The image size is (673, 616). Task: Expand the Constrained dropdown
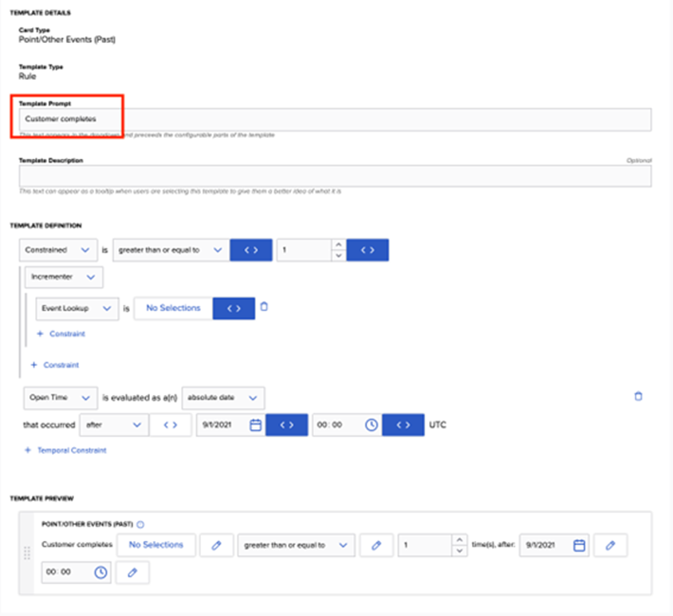(x=57, y=250)
